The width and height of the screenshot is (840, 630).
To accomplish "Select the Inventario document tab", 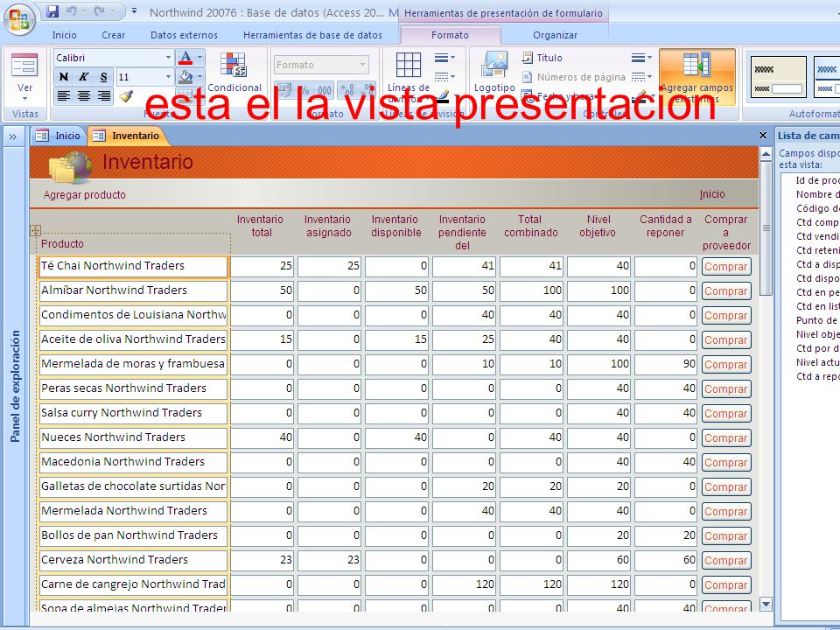I will 126,136.
